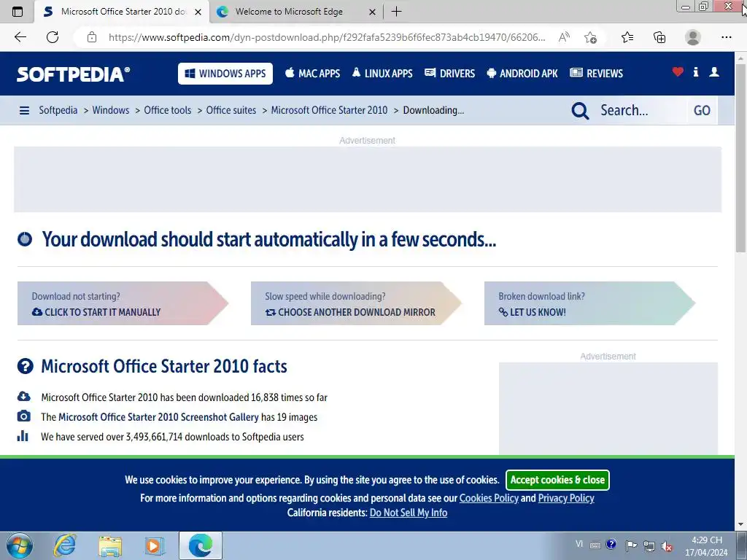
Task: Open Edge settings and more menu
Action: tap(726, 37)
